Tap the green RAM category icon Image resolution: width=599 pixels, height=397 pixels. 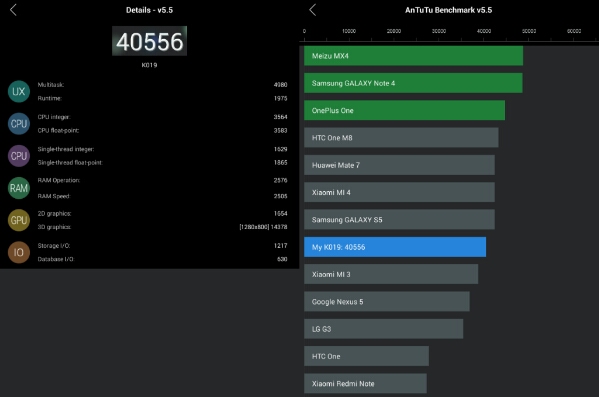pyautogui.click(x=19, y=188)
